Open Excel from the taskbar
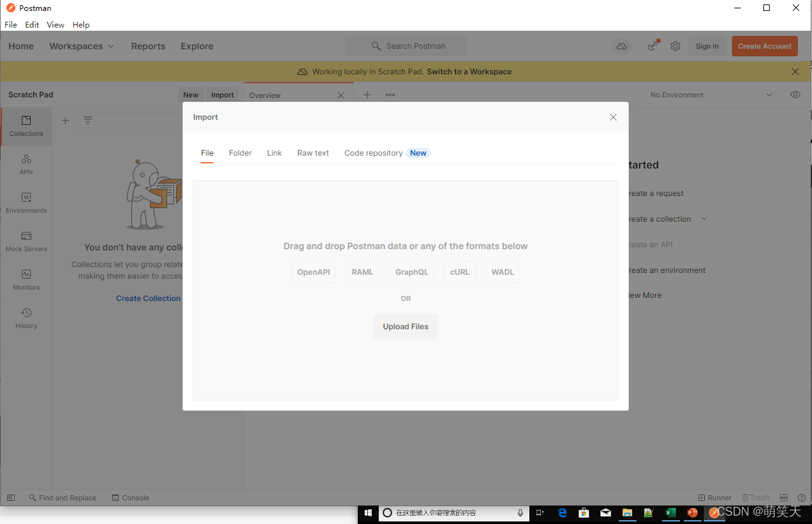Screen dimensions: 812x524 click(670, 513)
